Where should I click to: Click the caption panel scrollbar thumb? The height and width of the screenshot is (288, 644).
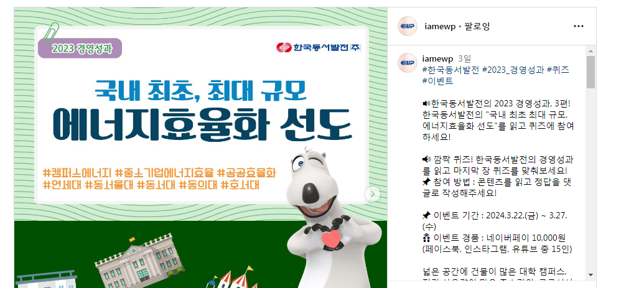pyautogui.click(x=590, y=72)
